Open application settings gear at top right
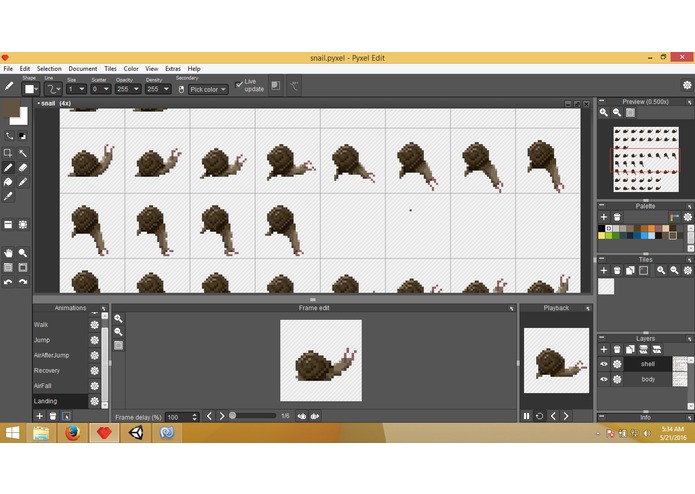Screen dimensions: 695x494 coord(687,85)
